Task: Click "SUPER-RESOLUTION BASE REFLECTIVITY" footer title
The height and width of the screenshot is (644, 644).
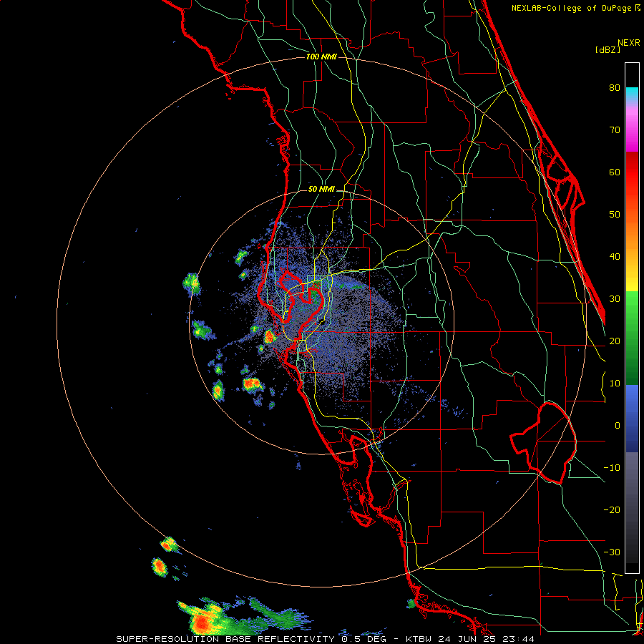Action: point(225,639)
